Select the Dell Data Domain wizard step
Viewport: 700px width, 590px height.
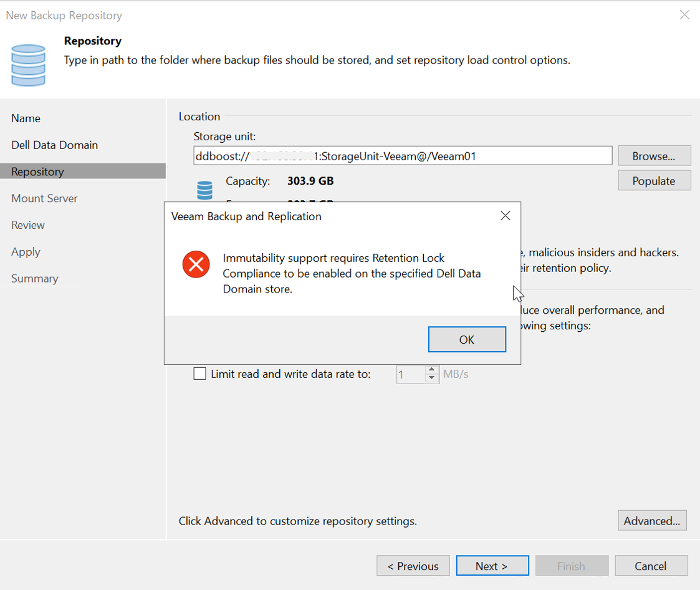point(54,145)
